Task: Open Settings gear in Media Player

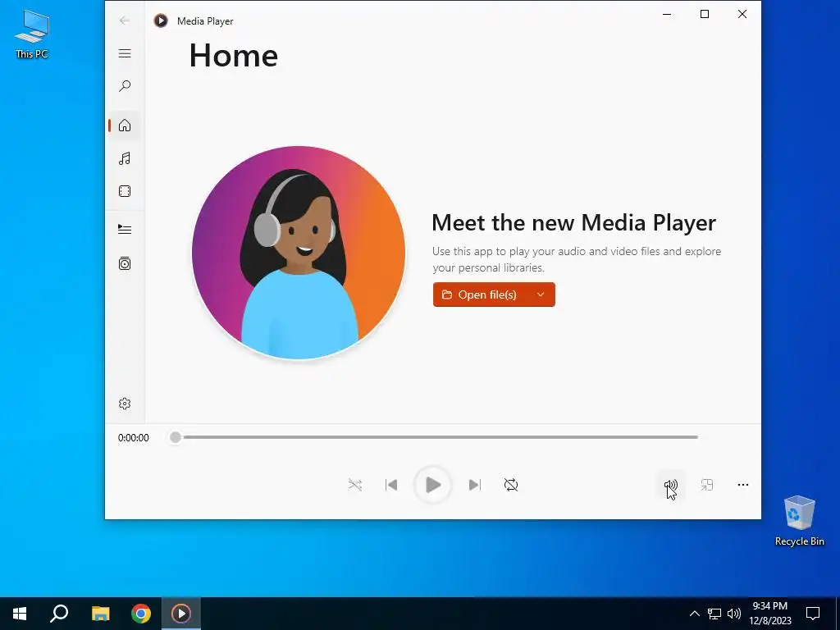Action: tap(125, 404)
